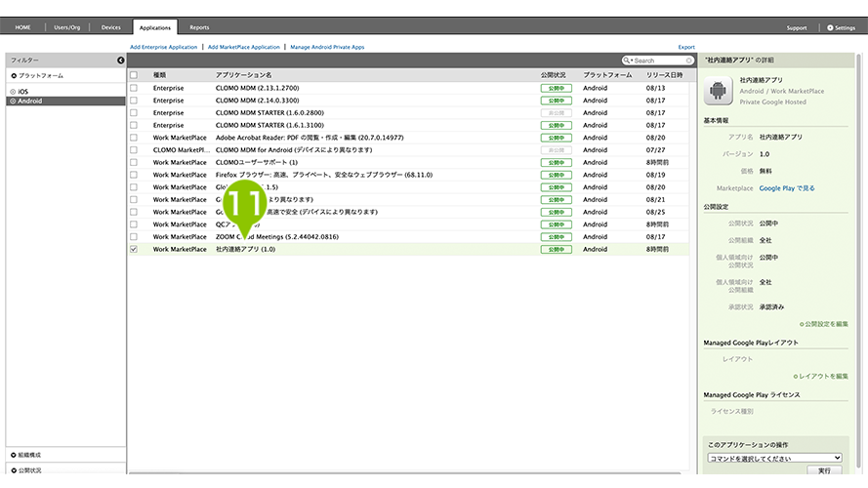The height and width of the screenshot is (488, 868).
Task: Click the 実行 execute button
Action: 824,470
